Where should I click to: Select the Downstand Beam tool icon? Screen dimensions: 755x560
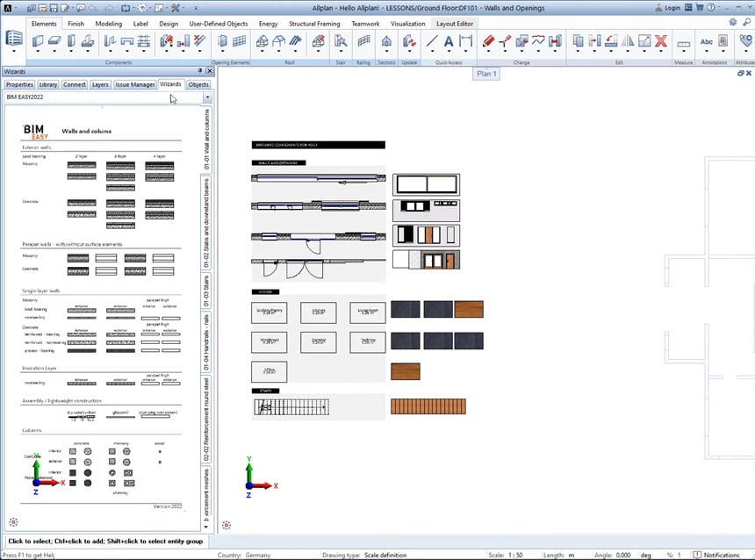[x=127, y=41]
